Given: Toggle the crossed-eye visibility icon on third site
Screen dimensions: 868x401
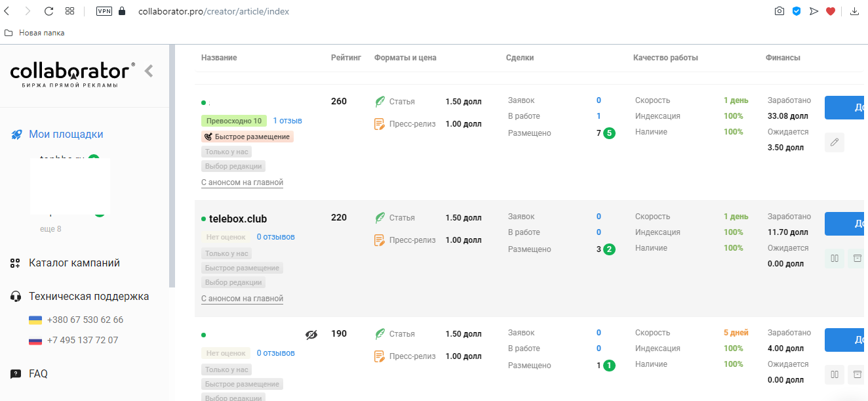Looking at the screenshot, I should point(311,335).
